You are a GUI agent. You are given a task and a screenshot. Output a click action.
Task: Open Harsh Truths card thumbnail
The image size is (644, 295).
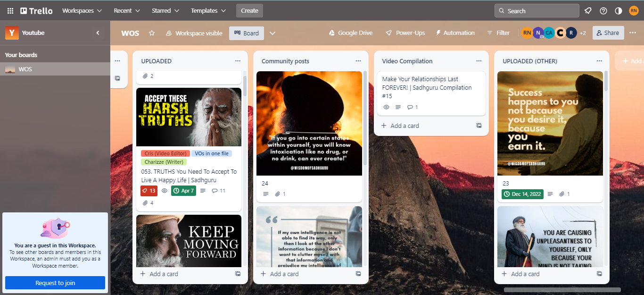[189, 117]
